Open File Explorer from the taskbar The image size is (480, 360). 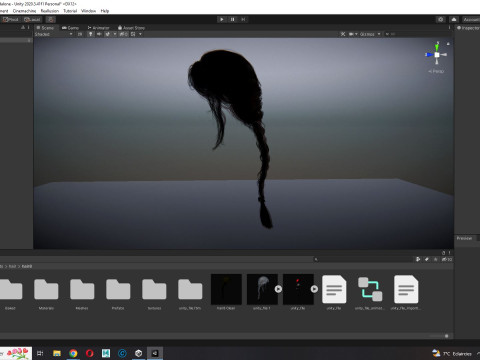point(57,353)
